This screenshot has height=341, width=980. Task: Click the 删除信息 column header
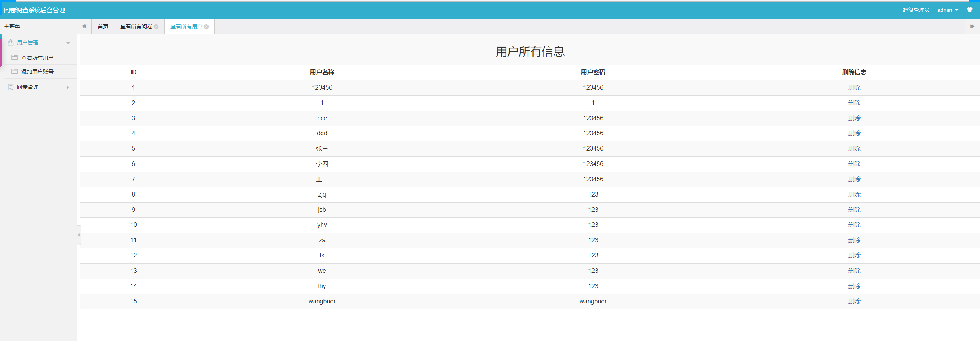pos(854,72)
